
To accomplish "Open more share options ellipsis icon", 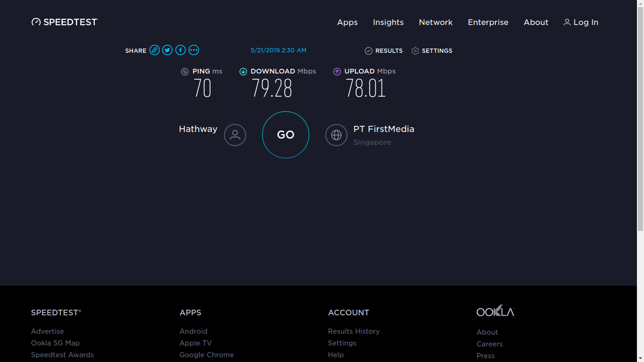I will [x=194, y=50].
